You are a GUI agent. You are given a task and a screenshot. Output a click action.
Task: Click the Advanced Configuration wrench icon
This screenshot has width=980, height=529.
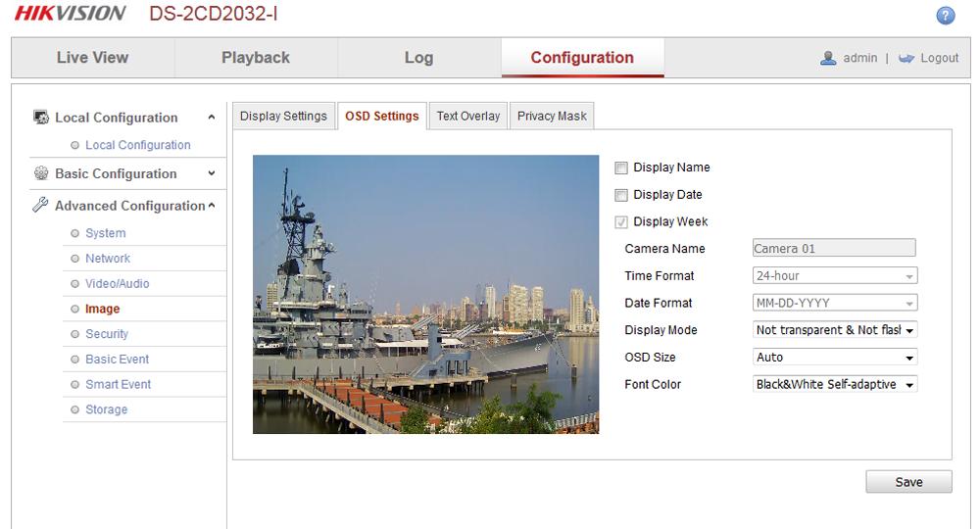pos(40,205)
